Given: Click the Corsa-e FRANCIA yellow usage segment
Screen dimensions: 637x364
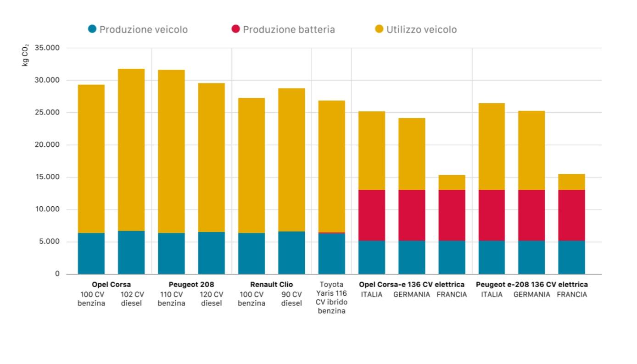Looking at the screenshot, I should click(x=452, y=182).
